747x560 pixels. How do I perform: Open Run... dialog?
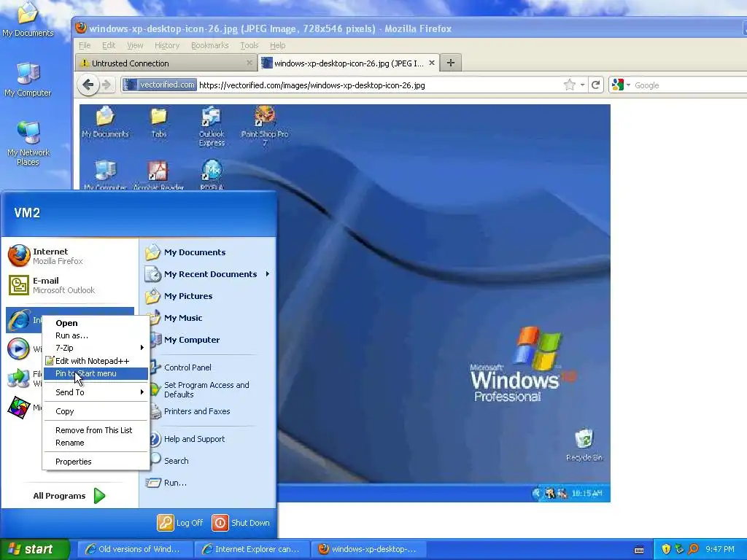(207, 483)
